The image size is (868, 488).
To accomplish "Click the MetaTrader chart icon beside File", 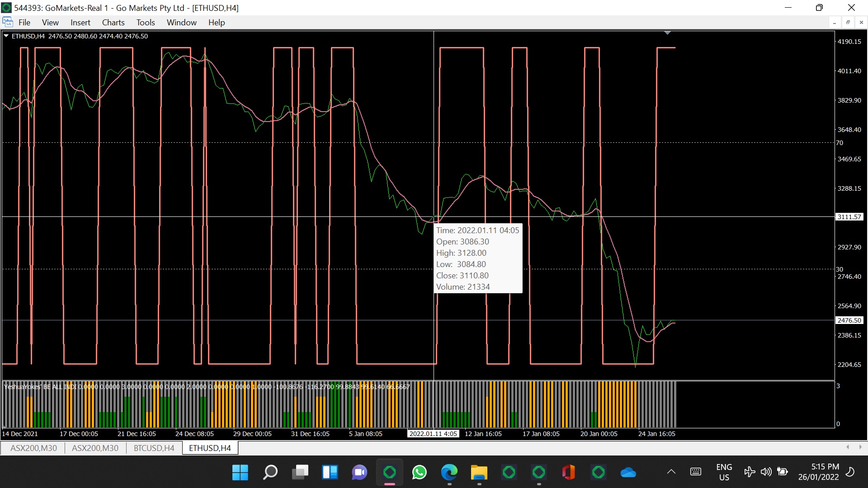I will [8, 22].
